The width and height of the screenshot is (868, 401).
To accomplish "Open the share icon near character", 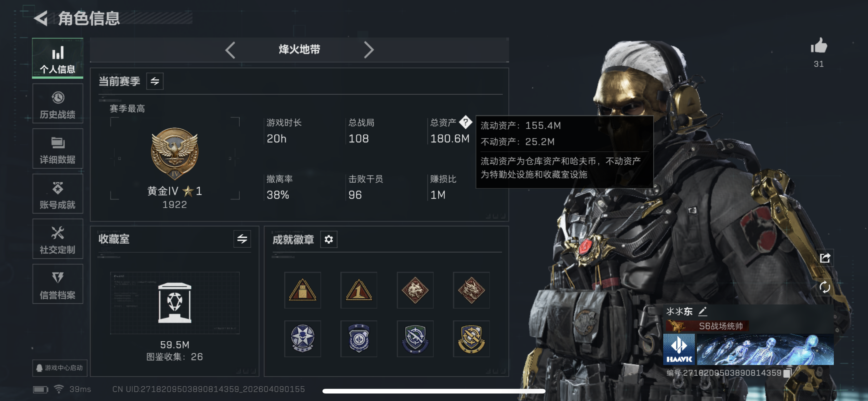I will point(825,258).
